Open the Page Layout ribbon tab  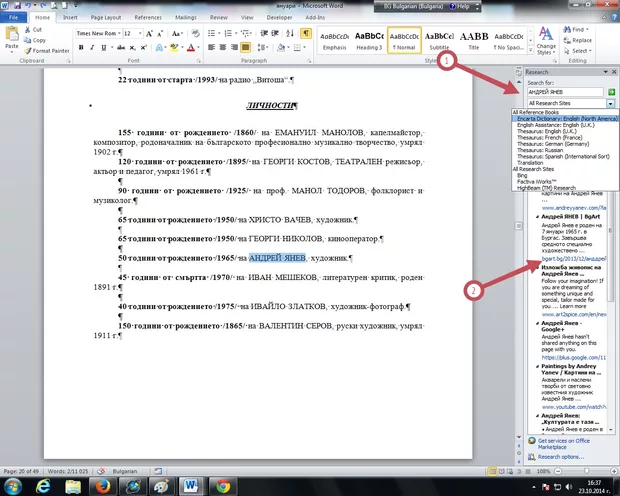(106, 17)
